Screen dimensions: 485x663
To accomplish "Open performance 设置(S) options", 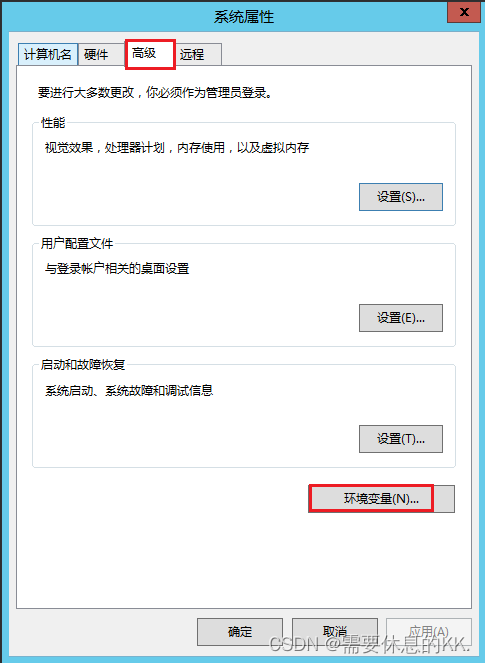I will pyautogui.click(x=401, y=197).
